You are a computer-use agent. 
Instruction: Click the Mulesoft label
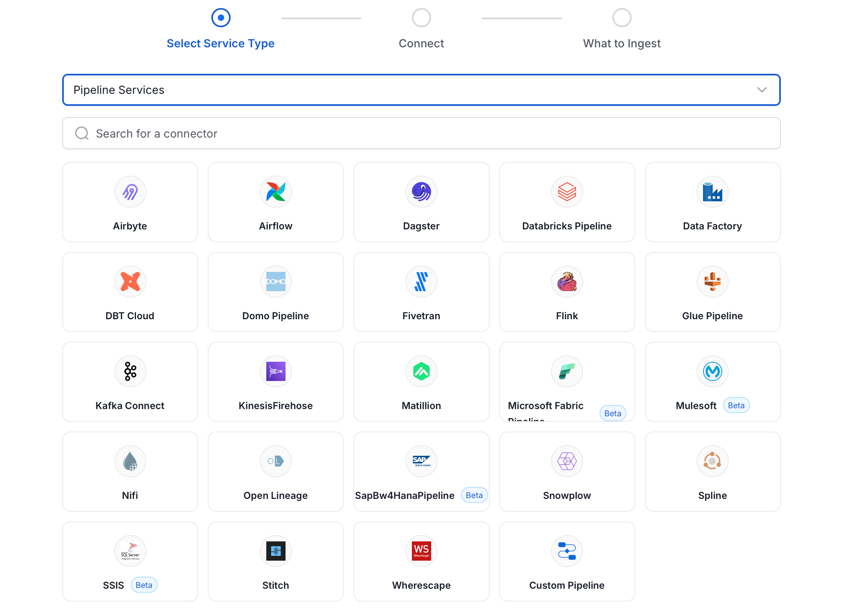(x=696, y=406)
